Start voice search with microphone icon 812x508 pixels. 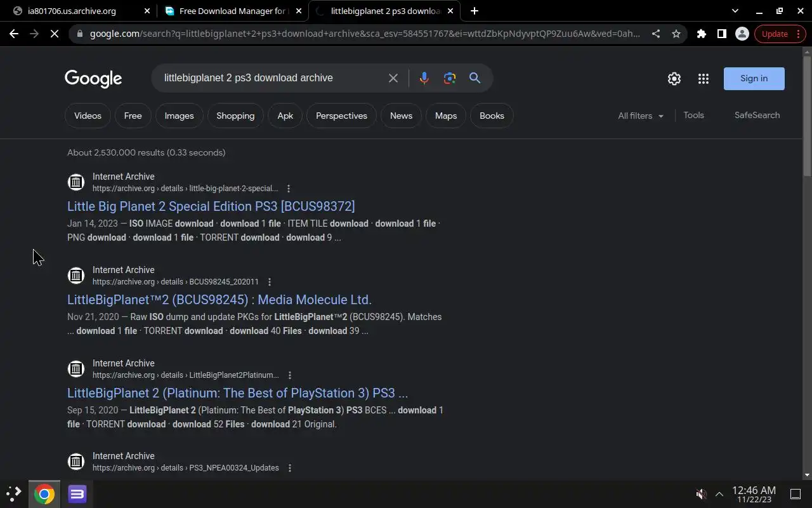[424, 78]
